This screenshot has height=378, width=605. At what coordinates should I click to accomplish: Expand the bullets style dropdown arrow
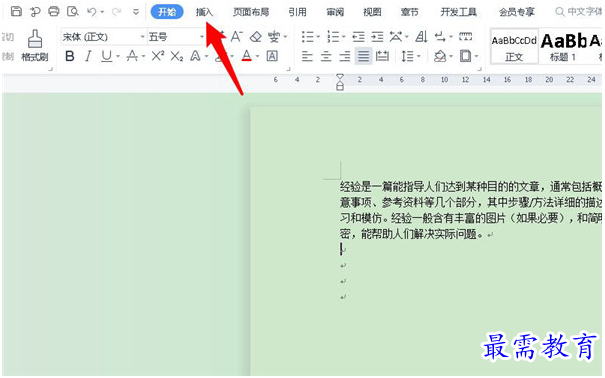click(x=318, y=37)
